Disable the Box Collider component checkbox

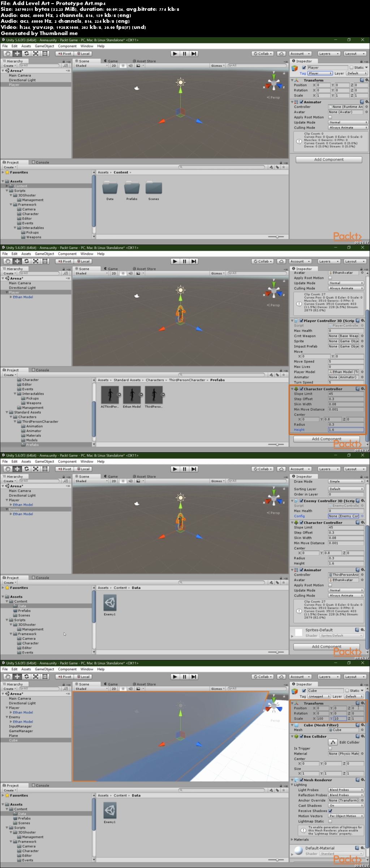coord(301,736)
